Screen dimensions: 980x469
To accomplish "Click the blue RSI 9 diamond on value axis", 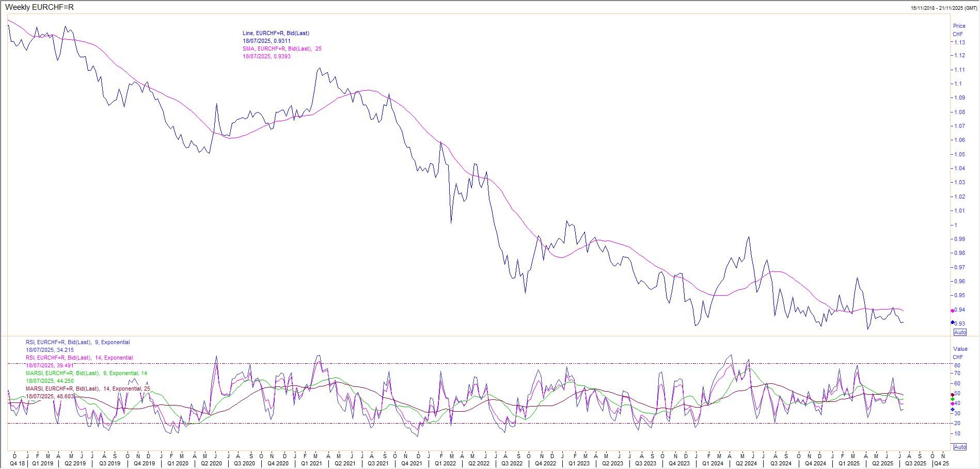I will (x=953, y=410).
